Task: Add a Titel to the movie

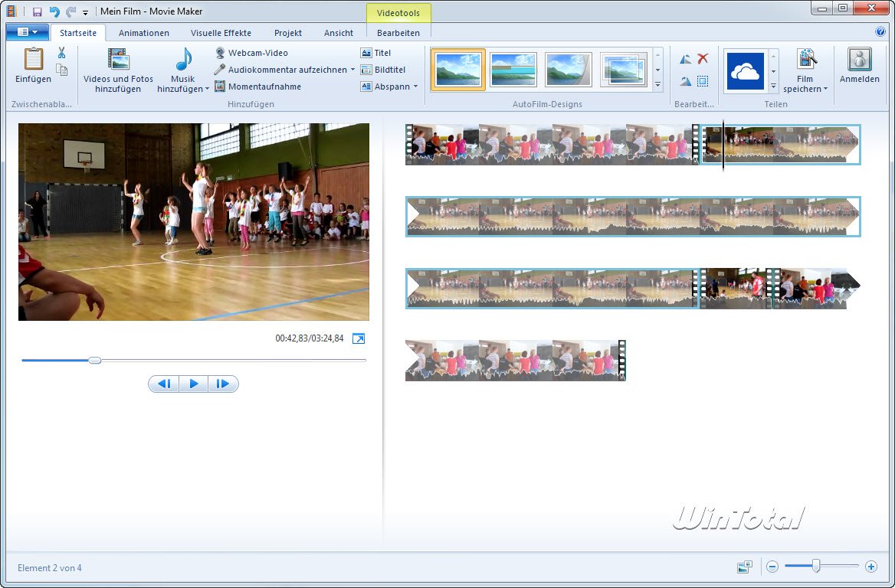Action: 376,53
